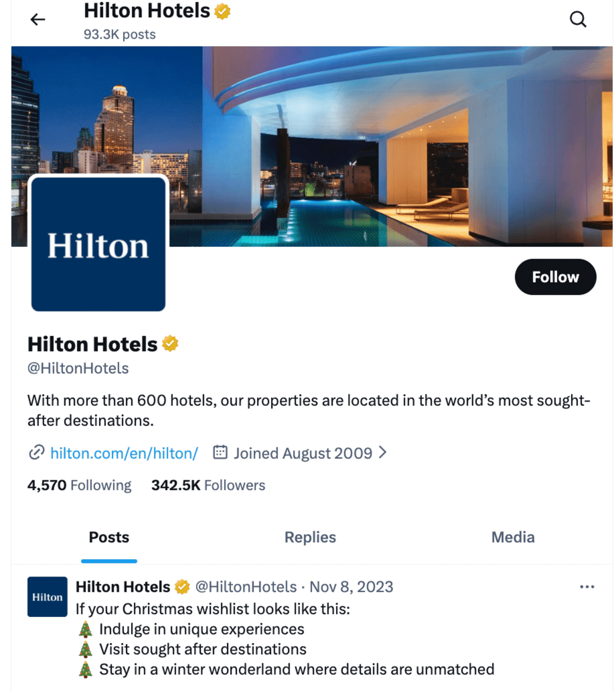Click the Nov 8, 2023 post timestamp
616x692 pixels.
coord(351,587)
